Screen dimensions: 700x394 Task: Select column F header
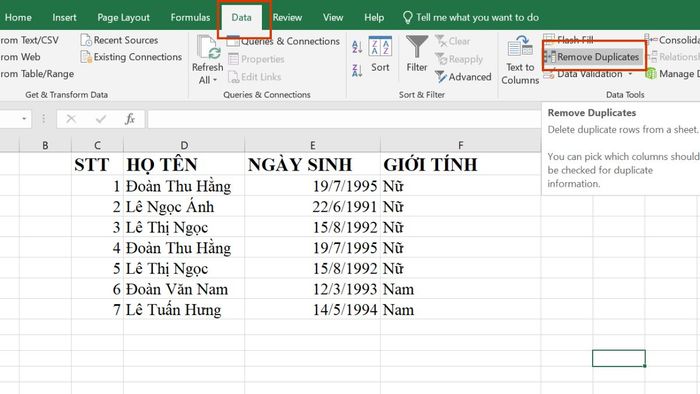click(x=460, y=145)
